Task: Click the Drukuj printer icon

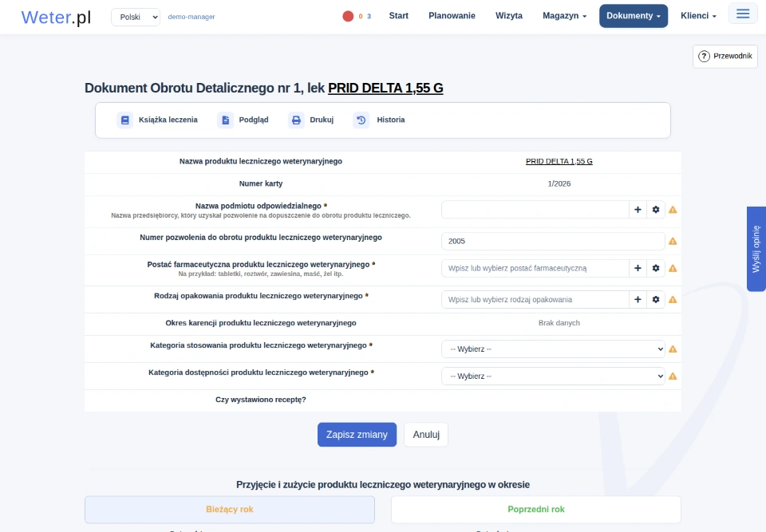Action: [296, 120]
